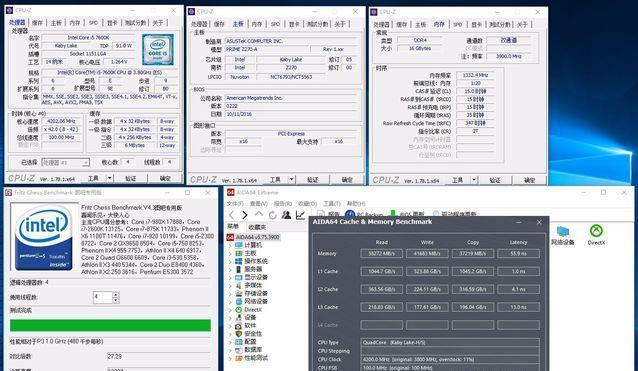
Task: Open large DirectX icon in AIDA64 right pane
Action: click(596, 231)
